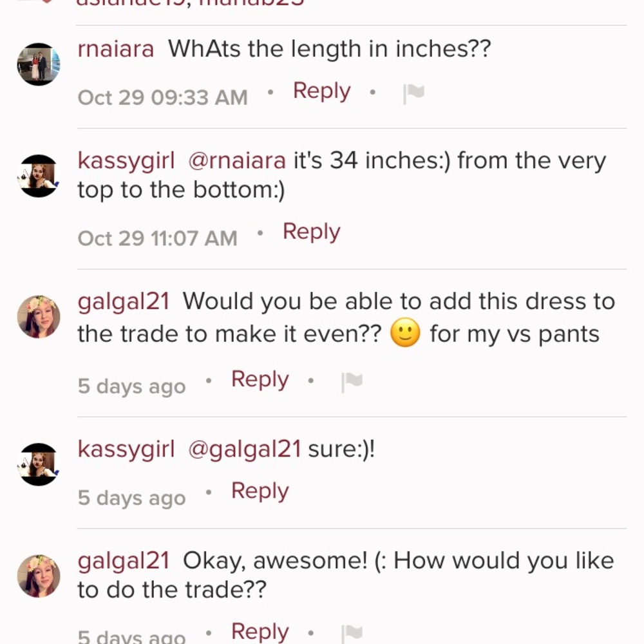Open the @rnaiara mention in kassygirl's comment

tap(236, 160)
